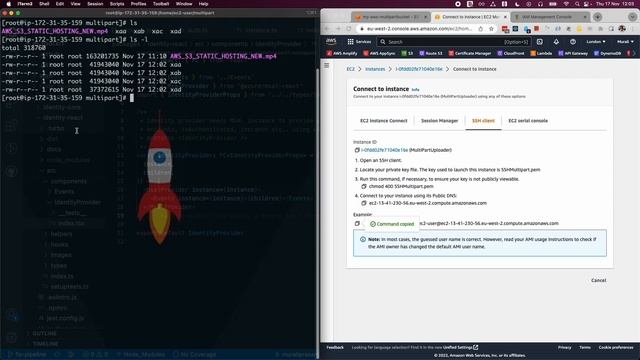Viewport: 640px width, 360px height.
Task: Bookmark this page with the star icon
Action: click(x=491, y=29)
